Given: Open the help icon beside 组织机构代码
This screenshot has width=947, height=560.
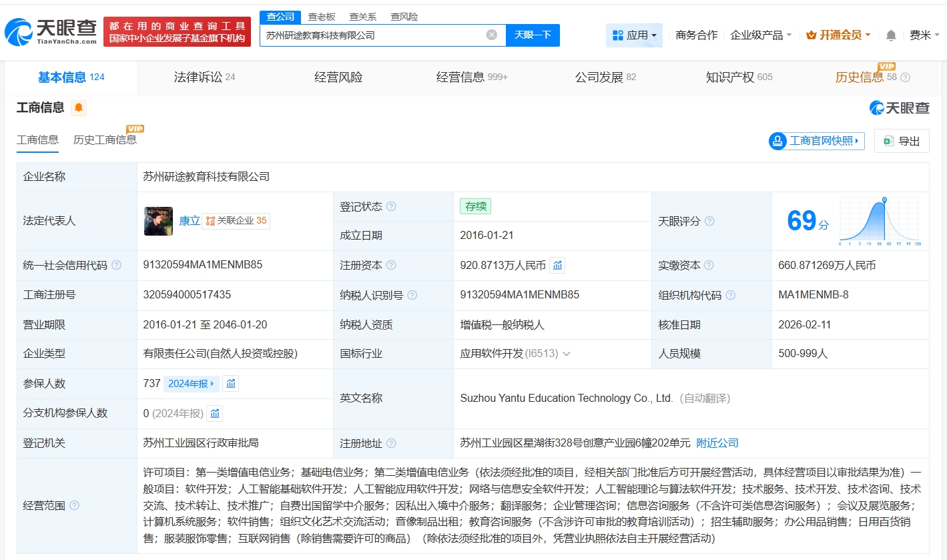Looking at the screenshot, I should click(731, 295).
